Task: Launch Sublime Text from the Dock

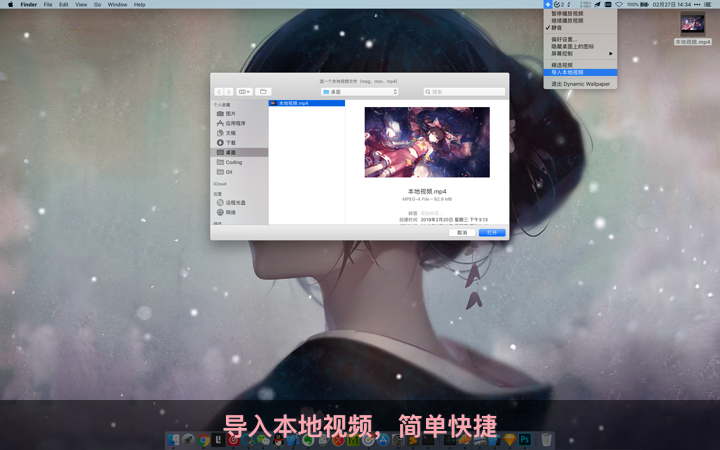Action: coord(412,439)
